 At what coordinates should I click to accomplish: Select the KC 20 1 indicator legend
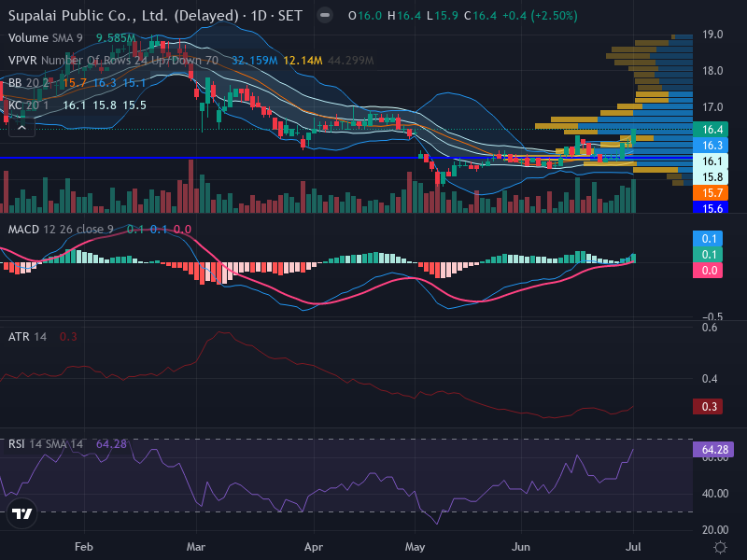tap(29, 105)
